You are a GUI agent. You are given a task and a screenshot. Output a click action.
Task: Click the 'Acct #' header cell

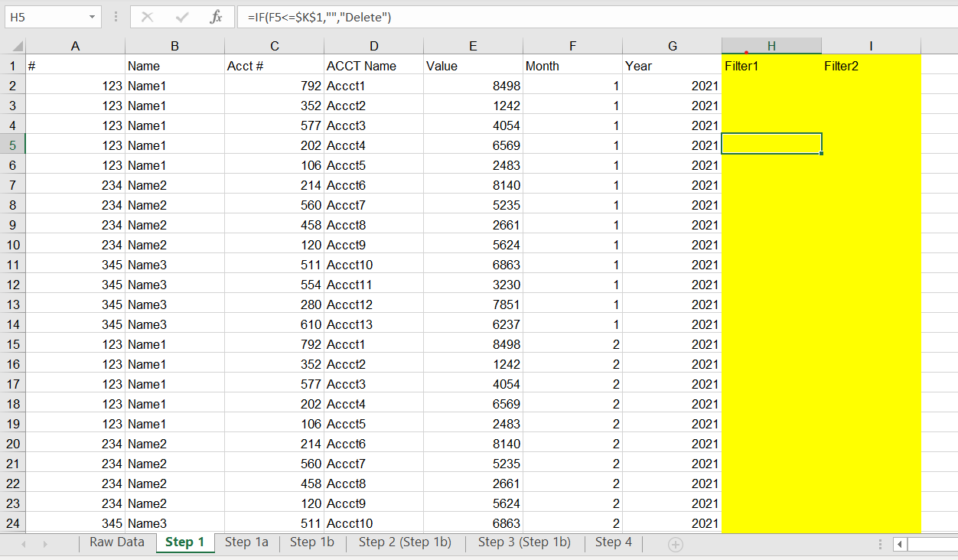[x=274, y=66]
